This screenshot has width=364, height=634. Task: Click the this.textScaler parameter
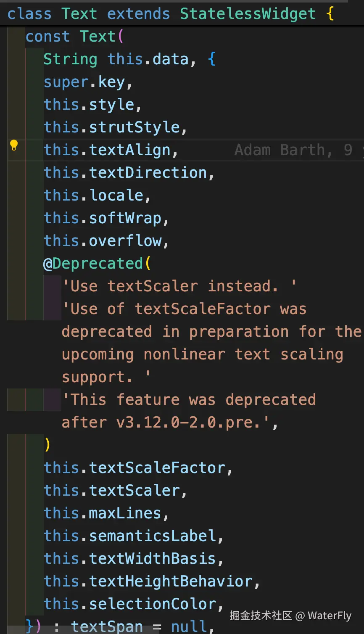134,491
